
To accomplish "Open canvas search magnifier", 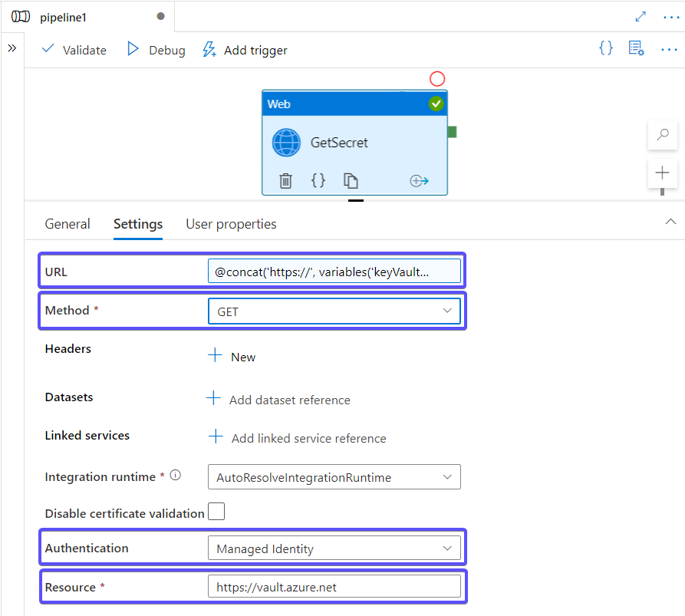I will point(662,135).
